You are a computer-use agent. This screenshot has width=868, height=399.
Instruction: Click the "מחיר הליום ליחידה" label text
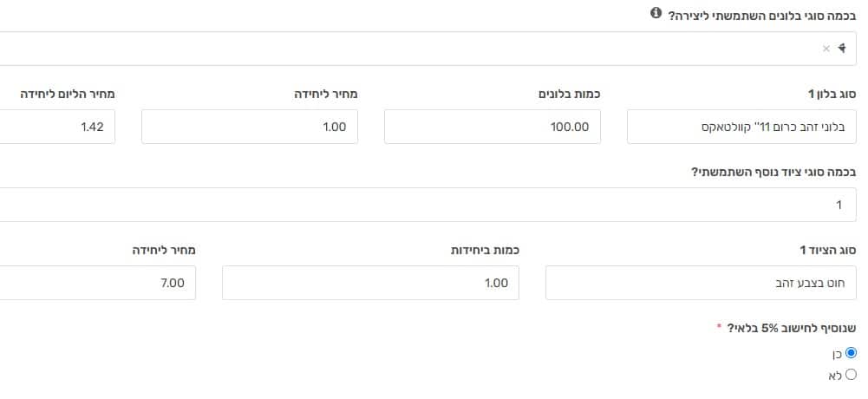coord(66,93)
